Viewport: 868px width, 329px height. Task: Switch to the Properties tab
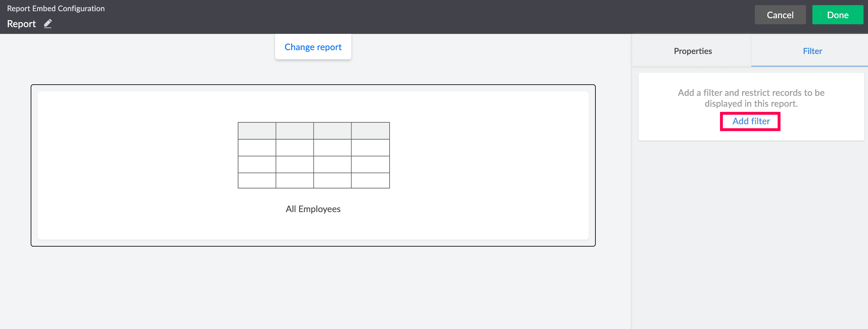[x=693, y=51]
